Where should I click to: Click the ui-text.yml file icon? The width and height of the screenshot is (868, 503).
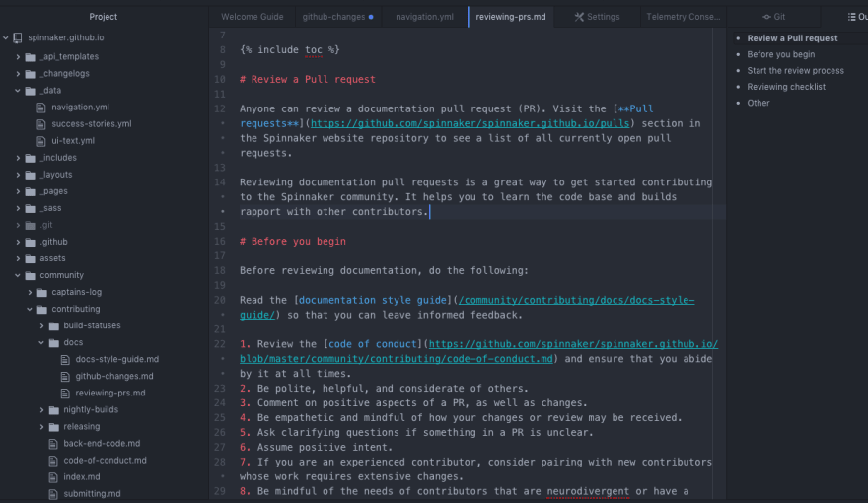tap(41, 141)
